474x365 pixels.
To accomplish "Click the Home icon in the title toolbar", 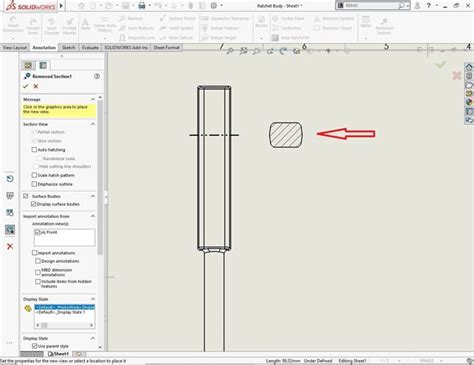I will point(82,6).
